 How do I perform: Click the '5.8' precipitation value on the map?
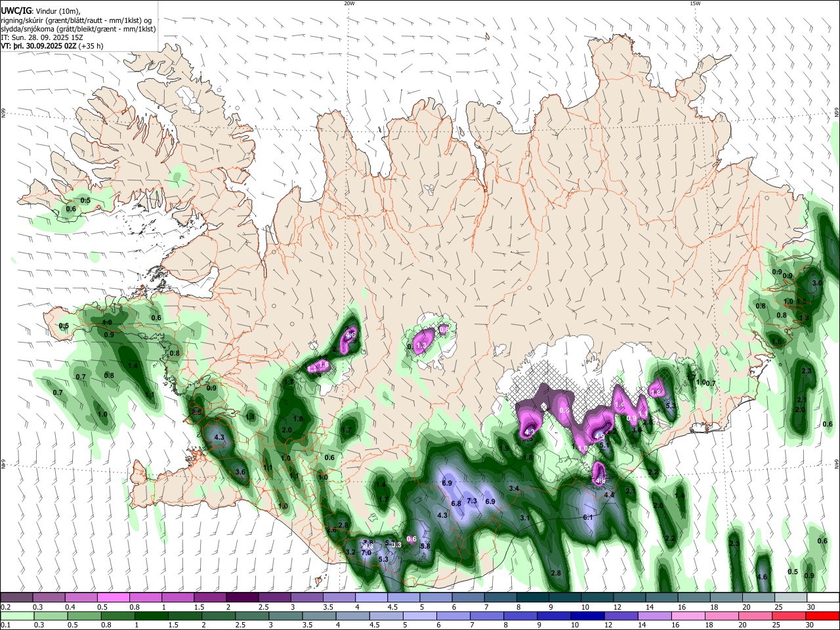[x=425, y=546]
